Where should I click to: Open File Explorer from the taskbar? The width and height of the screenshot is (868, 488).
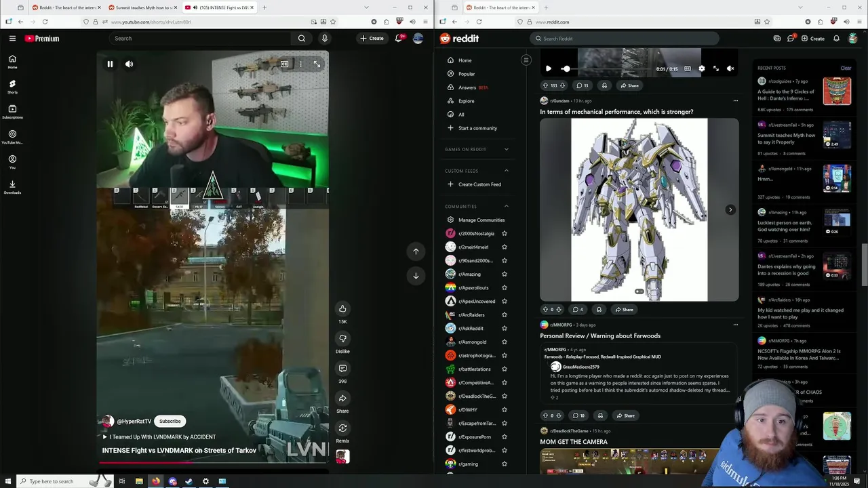click(139, 481)
